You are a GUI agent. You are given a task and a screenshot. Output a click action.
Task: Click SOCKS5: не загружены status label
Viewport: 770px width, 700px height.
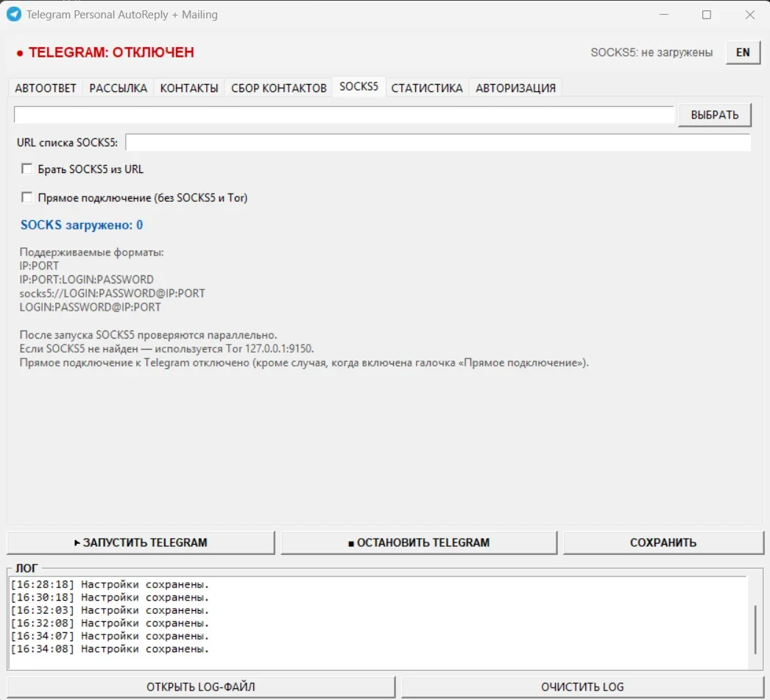651,52
